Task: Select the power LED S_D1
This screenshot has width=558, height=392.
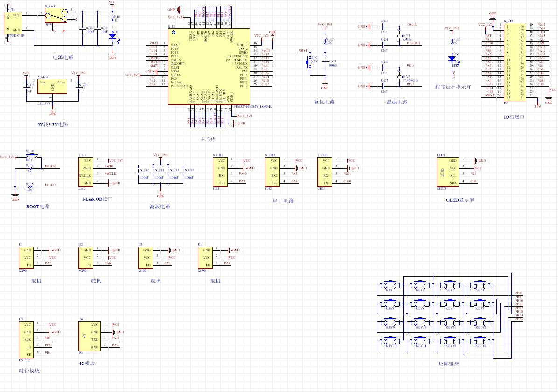Action: (112, 36)
